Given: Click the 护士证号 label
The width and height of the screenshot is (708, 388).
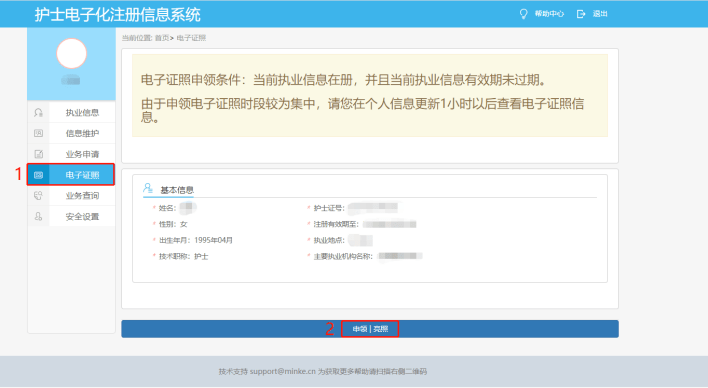Looking at the screenshot, I should click(329, 208).
